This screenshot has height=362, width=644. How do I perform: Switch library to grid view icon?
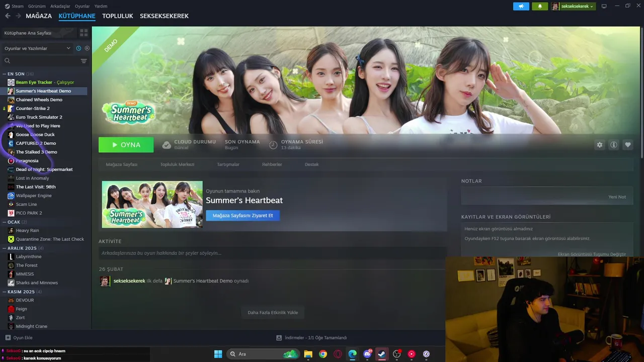coord(84,33)
